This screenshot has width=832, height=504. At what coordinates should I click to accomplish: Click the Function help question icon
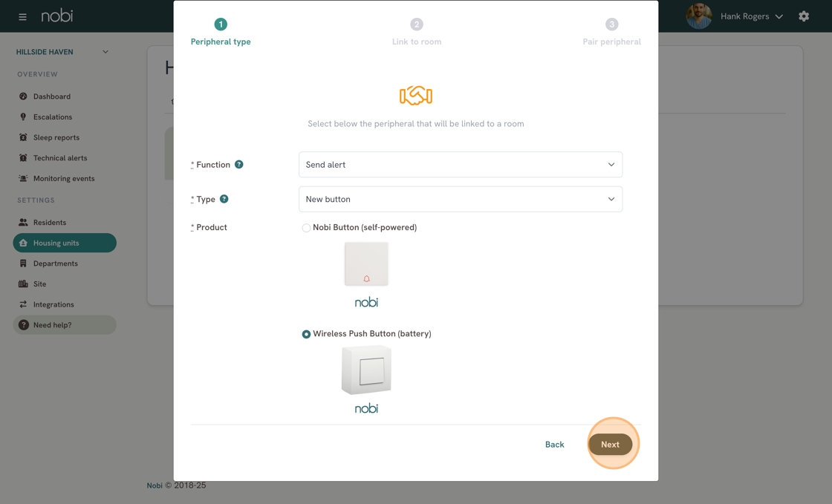coord(238,165)
